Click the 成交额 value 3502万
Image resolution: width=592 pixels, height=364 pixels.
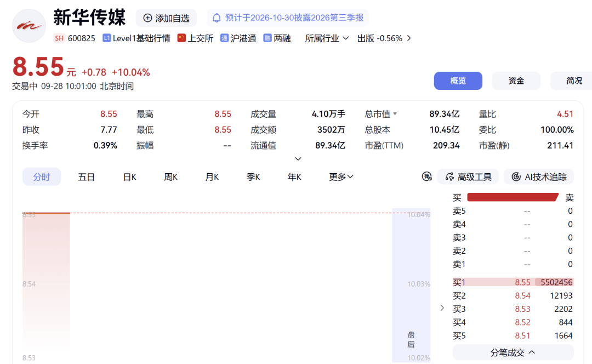pyautogui.click(x=331, y=129)
